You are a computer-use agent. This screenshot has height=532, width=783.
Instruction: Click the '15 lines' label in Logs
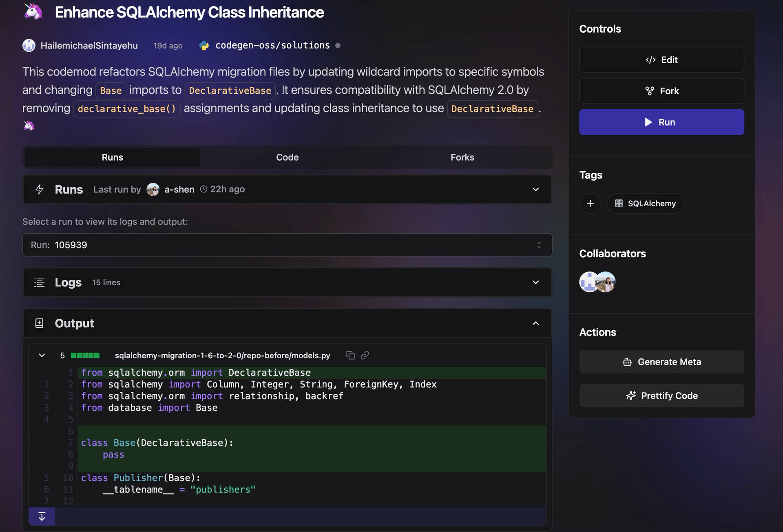[106, 282]
